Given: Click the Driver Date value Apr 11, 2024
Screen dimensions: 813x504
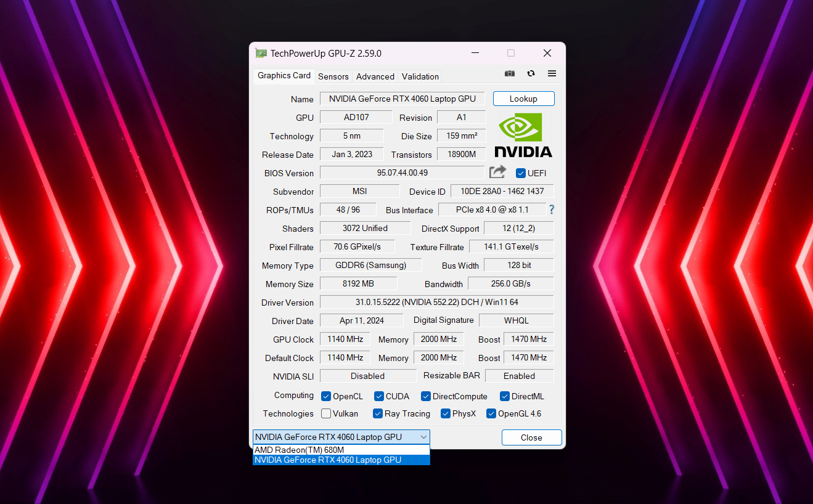Looking at the screenshot, I should click(x=362, y=320).
